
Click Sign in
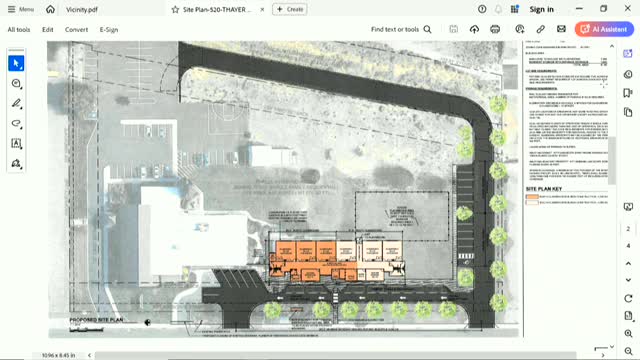coord(542,9)
